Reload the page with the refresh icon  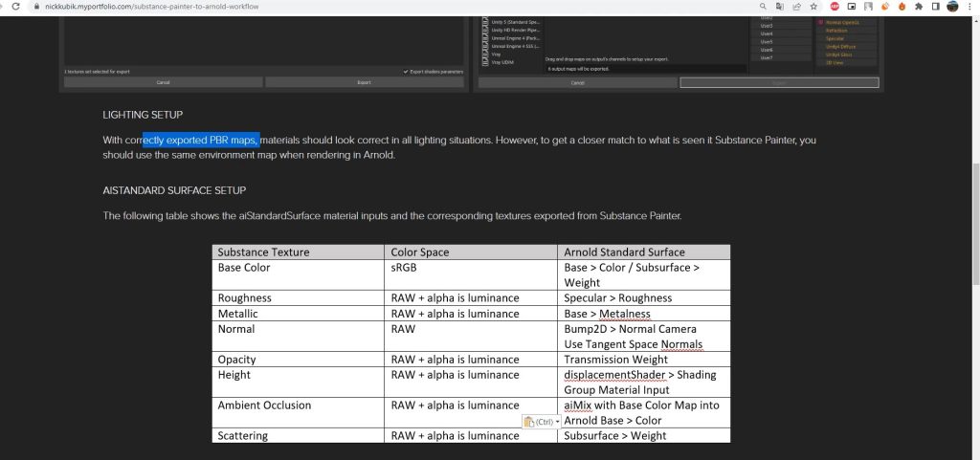pyautogui.click(x=15, y=7)
